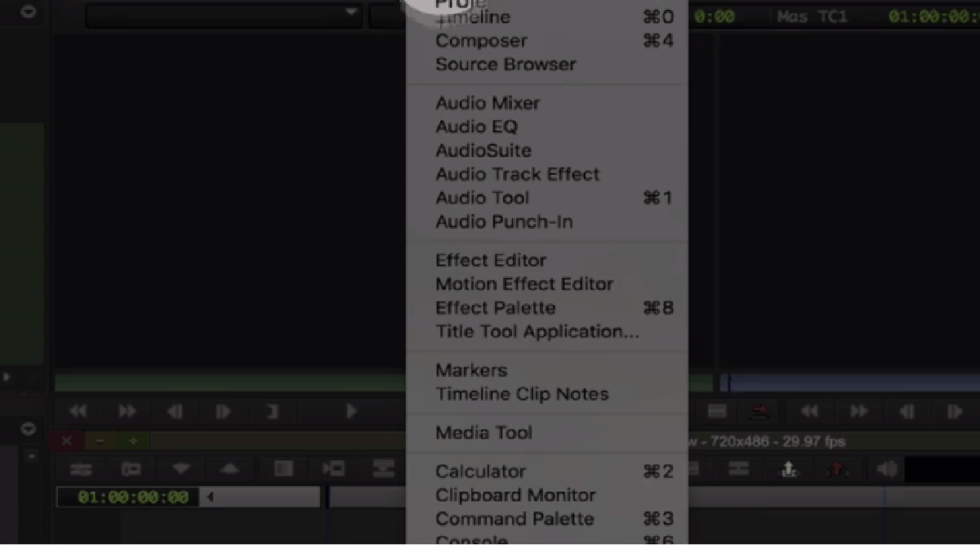The image size is (980, 550).
Task: Click the timeline scroll slider bar
Action: click(261, 494)
